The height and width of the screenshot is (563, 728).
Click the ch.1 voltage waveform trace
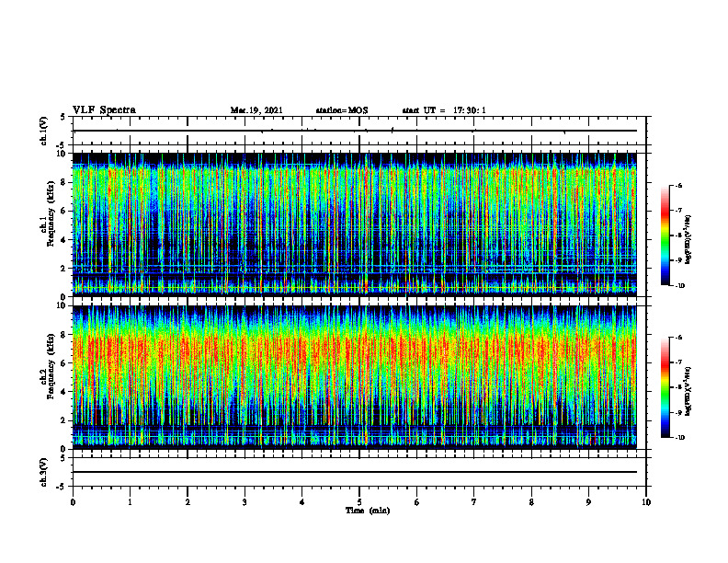pos(355,131)
